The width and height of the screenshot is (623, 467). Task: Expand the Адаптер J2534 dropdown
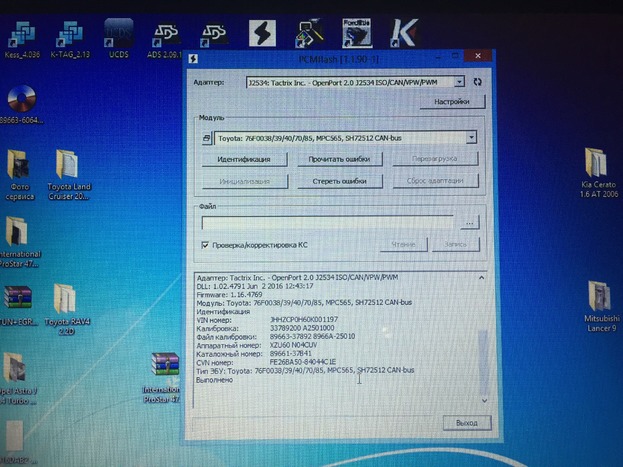click(x=459, y=82)
